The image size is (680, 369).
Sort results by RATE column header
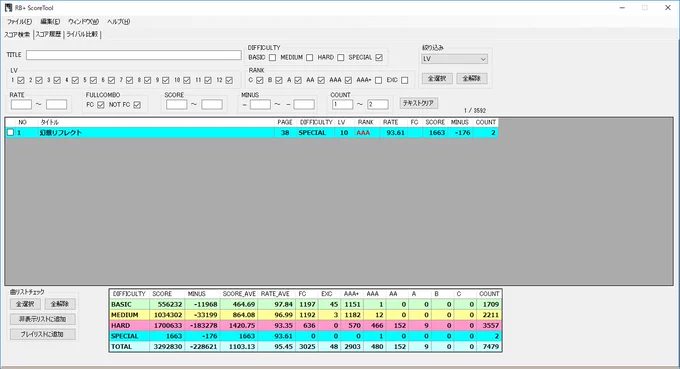tap(390, 123)
